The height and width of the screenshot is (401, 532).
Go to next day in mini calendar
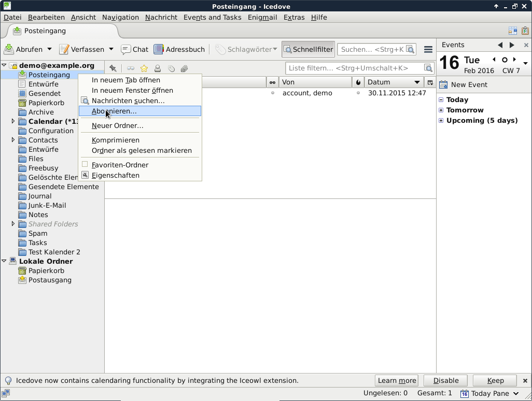click(515, 60)
